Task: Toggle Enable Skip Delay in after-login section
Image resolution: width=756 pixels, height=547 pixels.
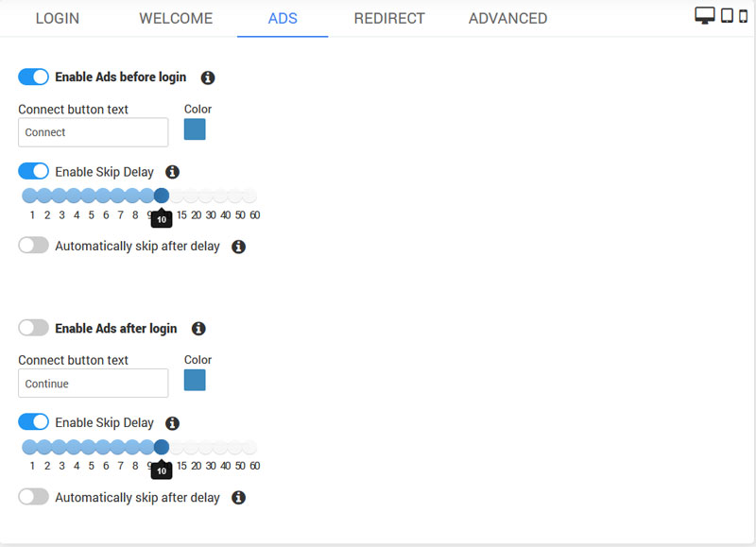Action: 33,422
